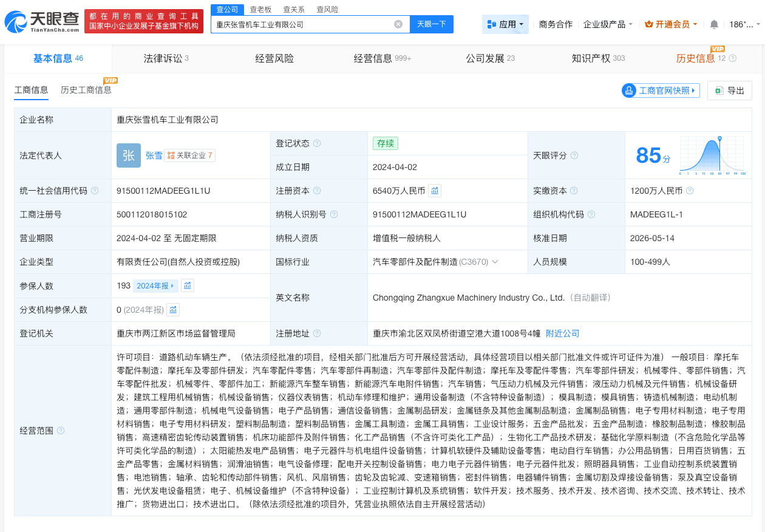The height and width of the screenshot is (532, 765).
Task: Click the TianYanCha logo
Action: [x=41, y=22]
